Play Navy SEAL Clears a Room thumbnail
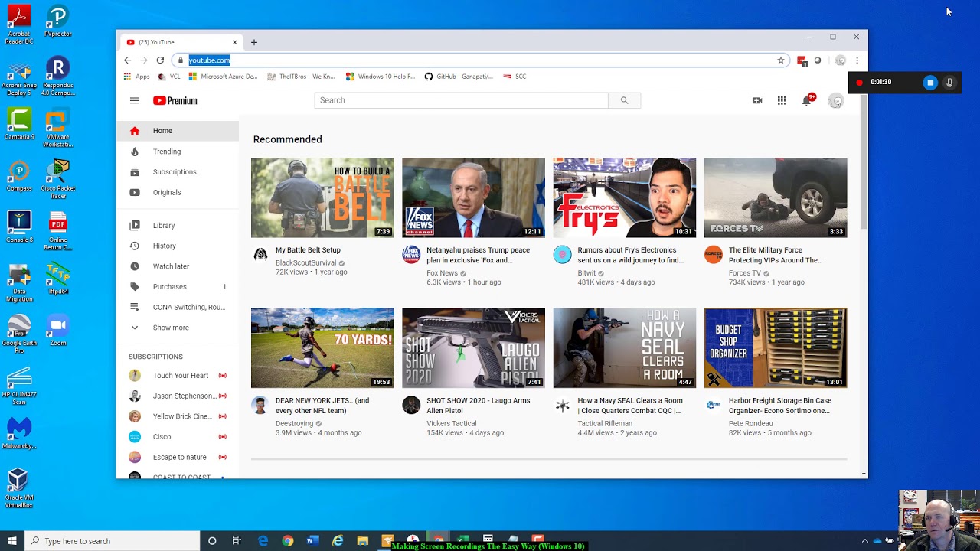980x551 pixels. (x=625, y=348)
